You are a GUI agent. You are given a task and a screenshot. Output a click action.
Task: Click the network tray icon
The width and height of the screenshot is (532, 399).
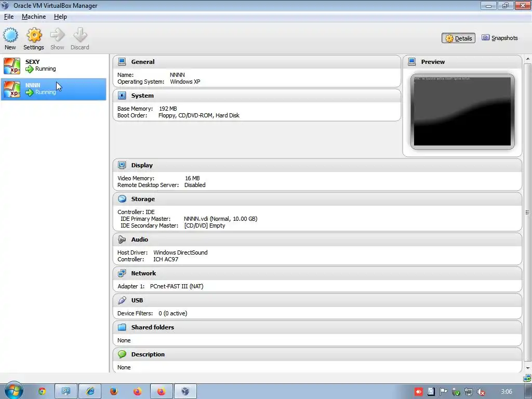[x=468, y=392]
